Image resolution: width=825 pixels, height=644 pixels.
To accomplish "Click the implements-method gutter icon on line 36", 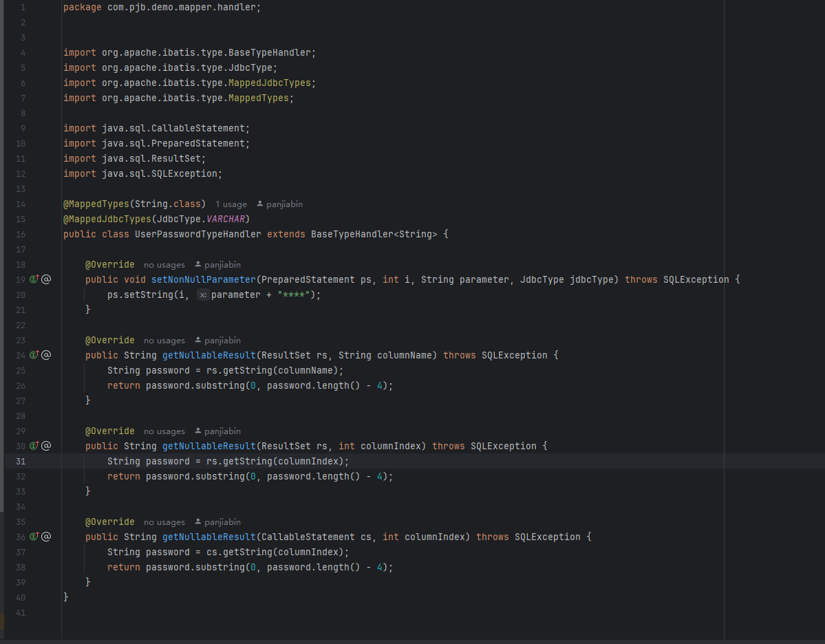I will (x=34, y=537).
